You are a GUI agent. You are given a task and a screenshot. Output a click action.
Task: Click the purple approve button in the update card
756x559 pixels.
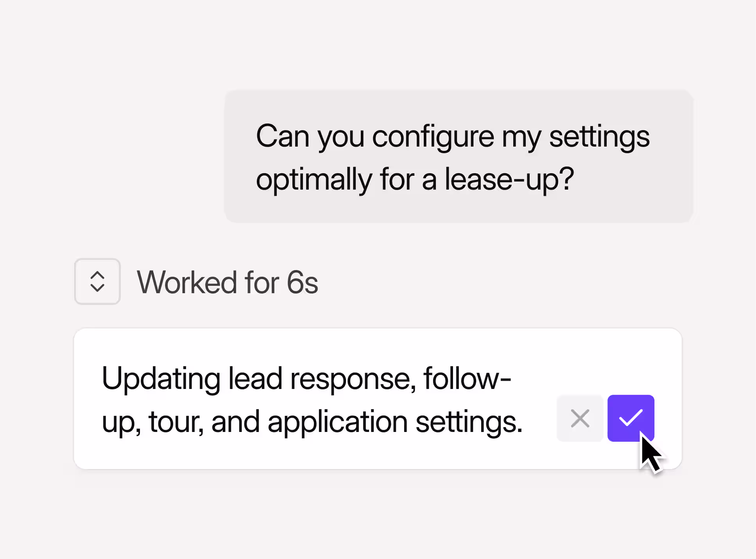[x=631, y=418]
